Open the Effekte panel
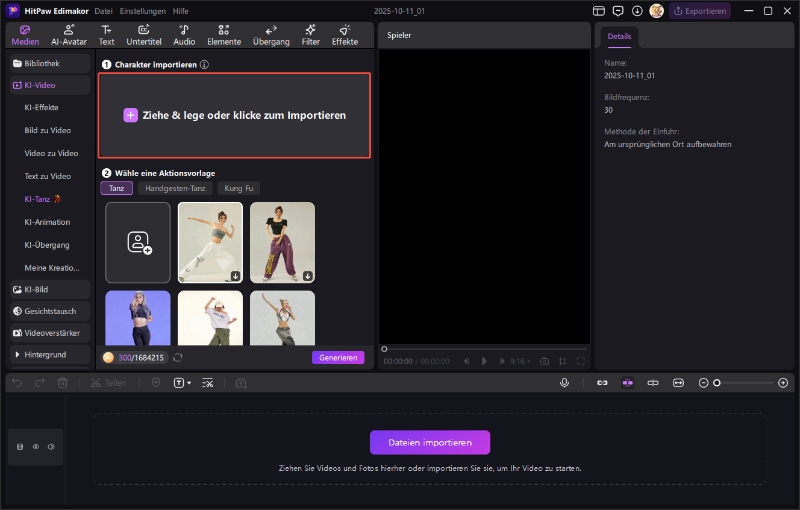This screenshot has height=510, width=800. (x=345, y=35)
